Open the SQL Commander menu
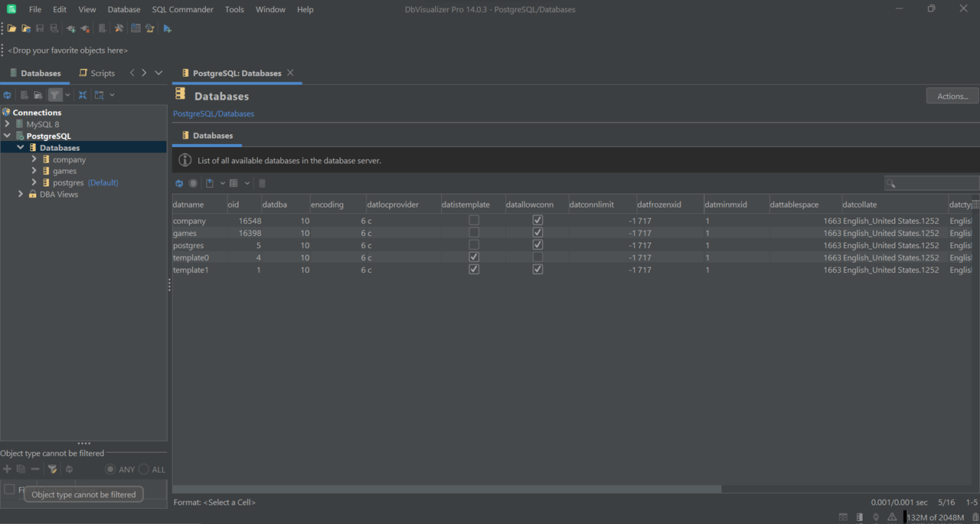Viewport: 980px width, 524px height. [182, 9]
